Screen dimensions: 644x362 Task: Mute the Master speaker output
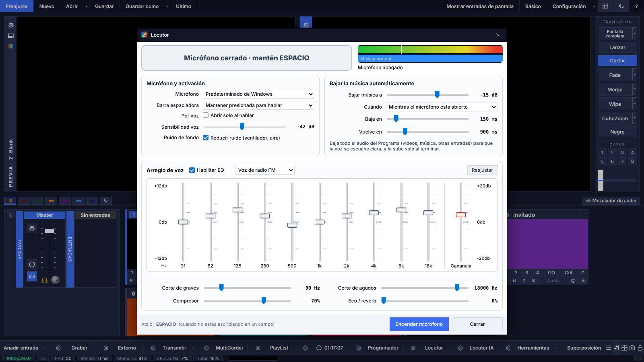pyautogui.click(x=32, y=277)
